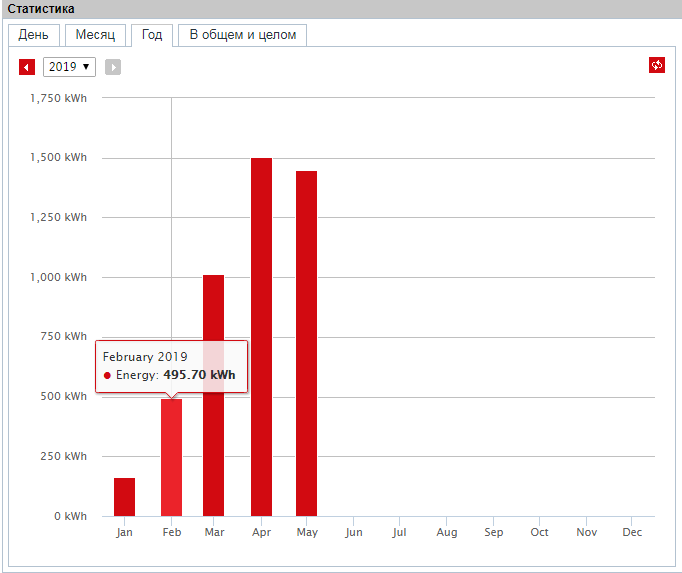Click the Nov axis label
The image size is (682, 573).
coord(586,532)
